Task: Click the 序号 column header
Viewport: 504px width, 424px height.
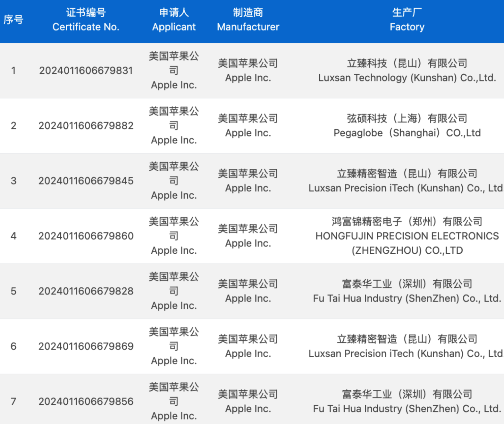Action: tap(13, 20)
